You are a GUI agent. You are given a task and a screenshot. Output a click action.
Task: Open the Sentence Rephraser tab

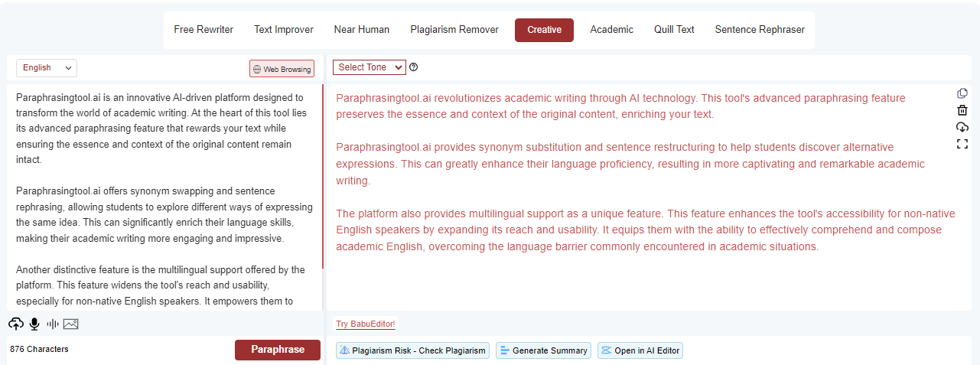(760, 30)
